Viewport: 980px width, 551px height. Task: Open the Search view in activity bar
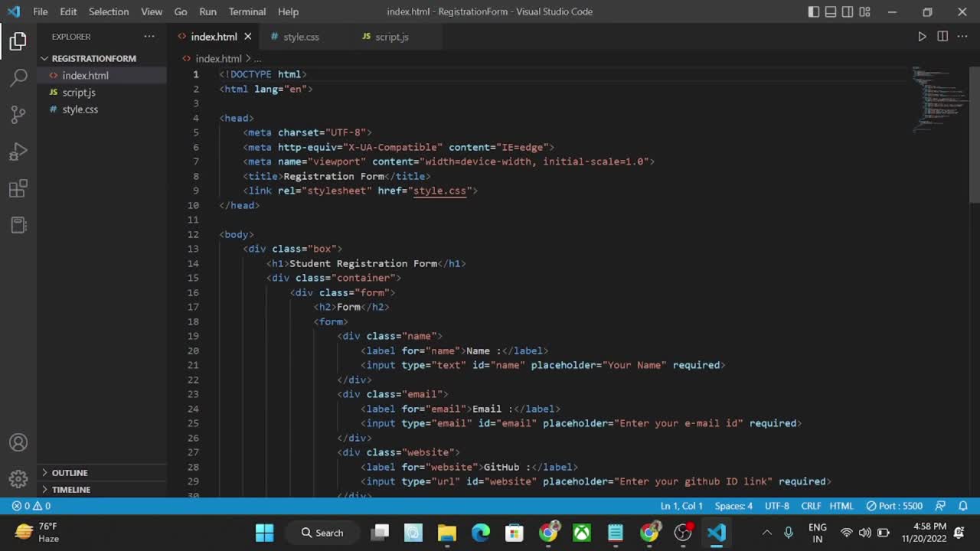pyautogui.click(x=18, y=77)
